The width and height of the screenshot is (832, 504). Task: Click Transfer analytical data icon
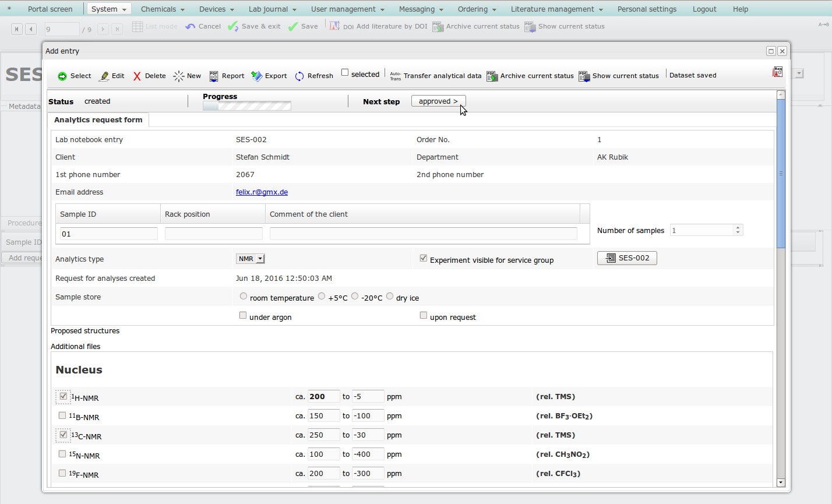(x=396, y=76)
